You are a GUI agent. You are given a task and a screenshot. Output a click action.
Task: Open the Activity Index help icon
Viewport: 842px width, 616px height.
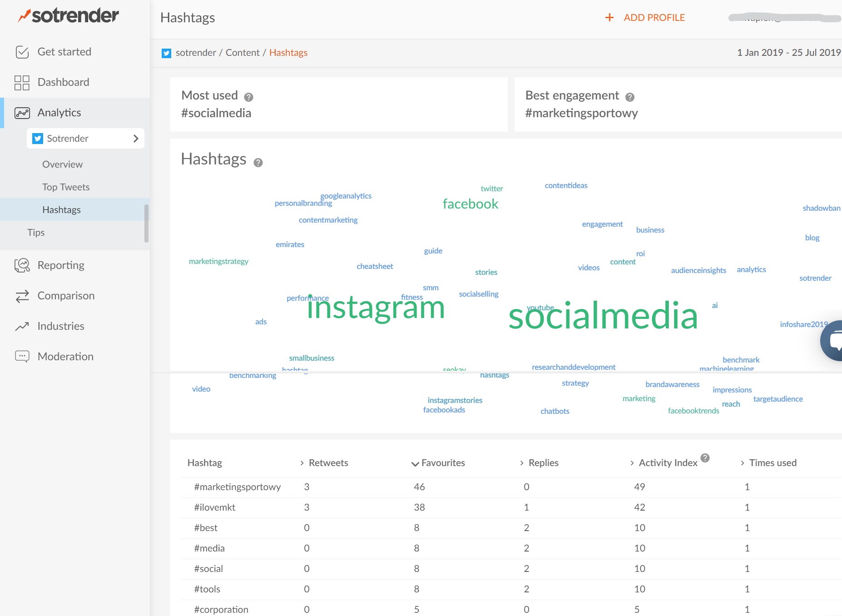(705, 458)
